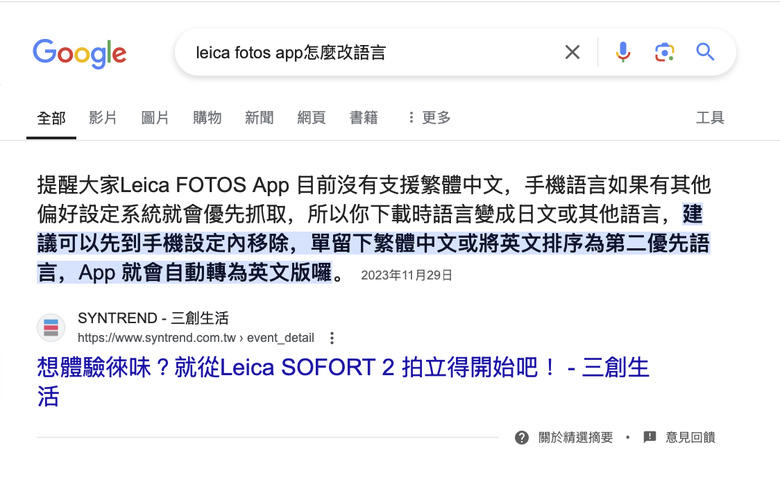Click the featured snippet help icon
Screen dimensions: 780x491
point(522,437)
